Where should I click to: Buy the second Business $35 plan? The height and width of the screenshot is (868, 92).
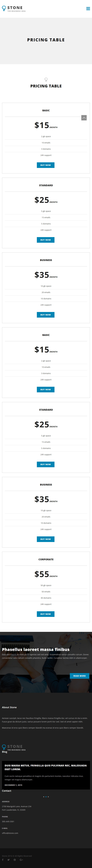pyautogui.click(x=46, y=539)
